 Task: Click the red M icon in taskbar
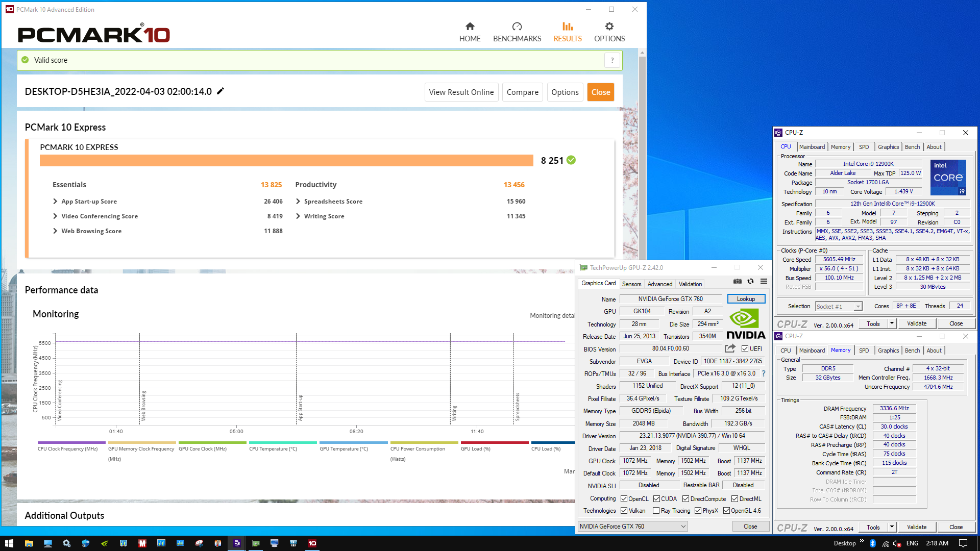pyautogui.click(x=142, y=543)
